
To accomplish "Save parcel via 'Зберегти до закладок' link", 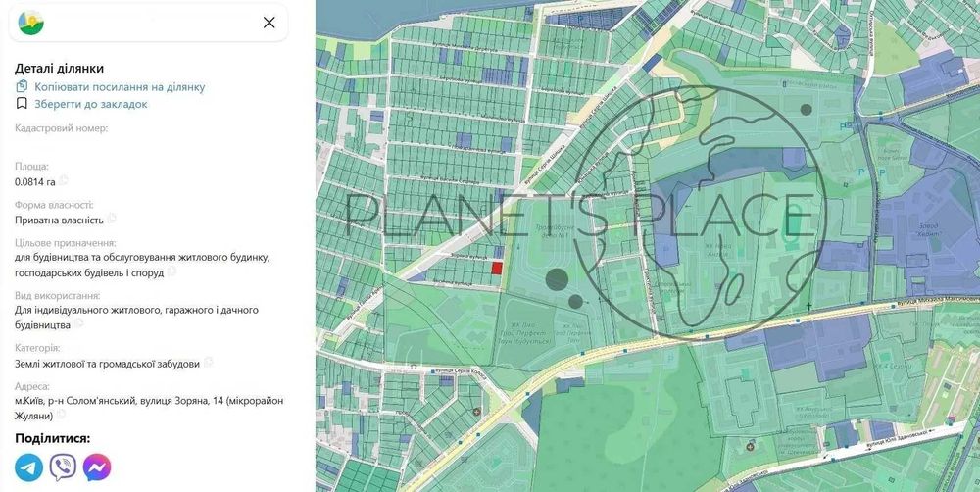I will coord(90,104).
